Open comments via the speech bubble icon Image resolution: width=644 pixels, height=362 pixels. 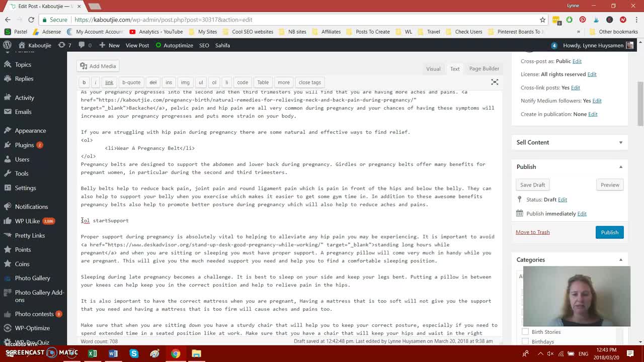(x=82, y=45)
